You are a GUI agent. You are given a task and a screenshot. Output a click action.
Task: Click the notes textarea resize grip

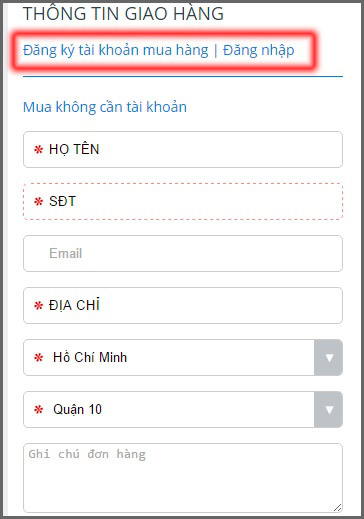point(338,507)
